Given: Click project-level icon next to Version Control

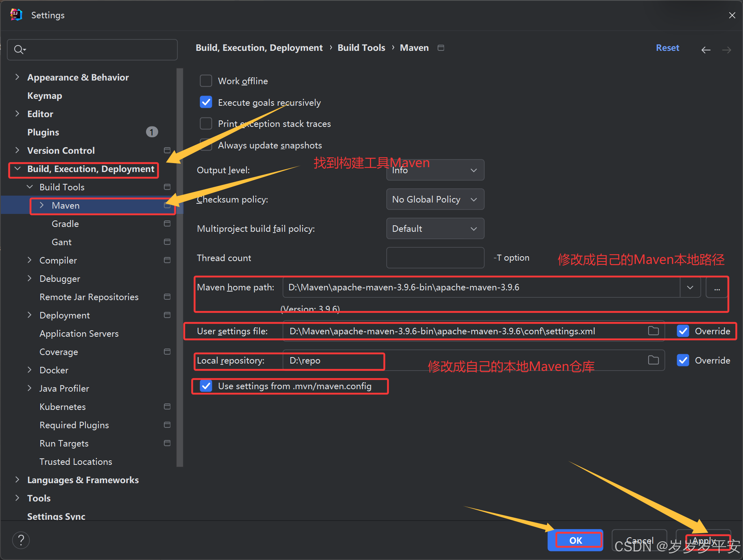Looking at the screenshot, I should point(167,150).
